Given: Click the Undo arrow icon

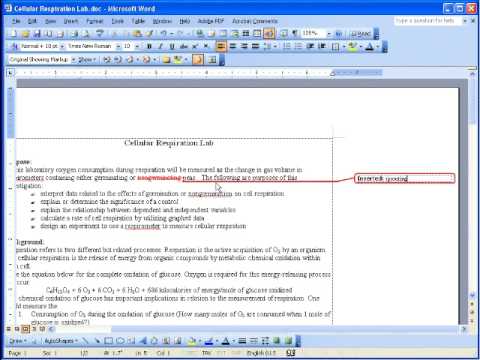Looking at the screenshot, I should click(x=163, y=33).
